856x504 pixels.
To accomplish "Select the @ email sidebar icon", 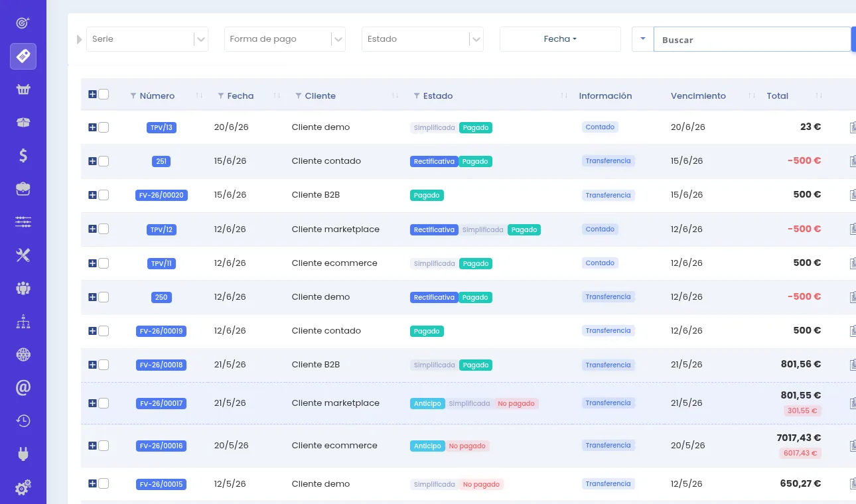I will [23, 388].
